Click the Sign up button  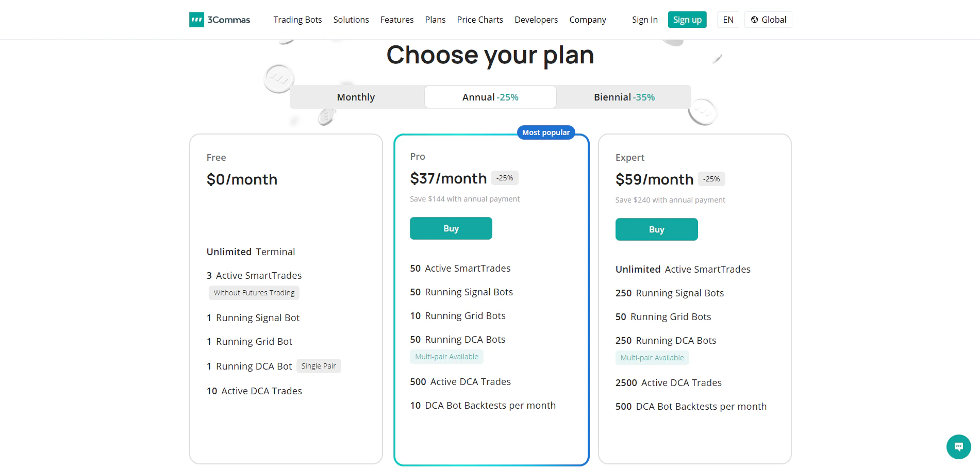pyautogui.click(x=687, y=20)
